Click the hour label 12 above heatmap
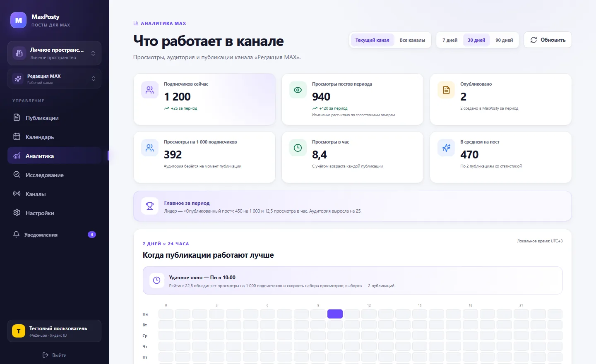This screenshot has width=596, height=364. pos(369,305)
